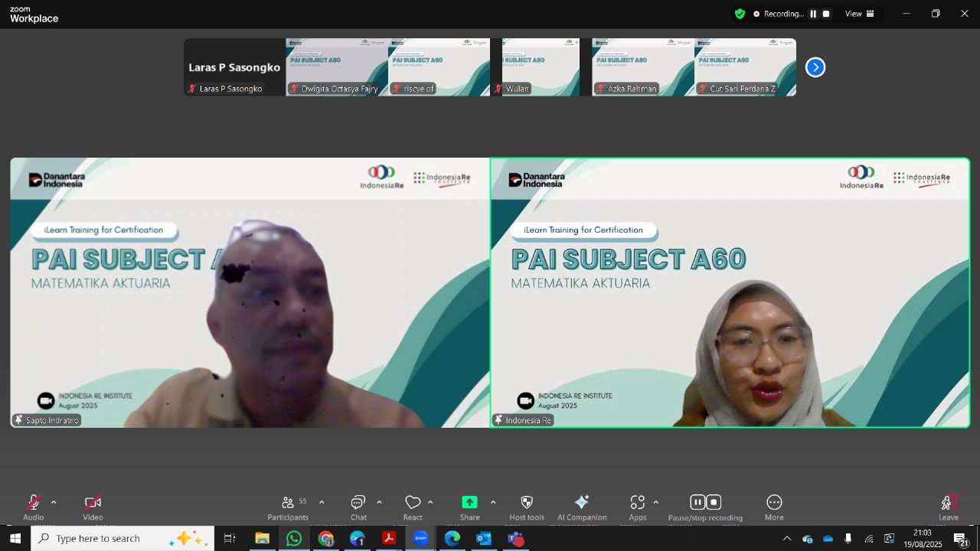Pause recording in the bottom toolbar
The width and height of the screenshot is (980, 551).
[x=697, y=503]
